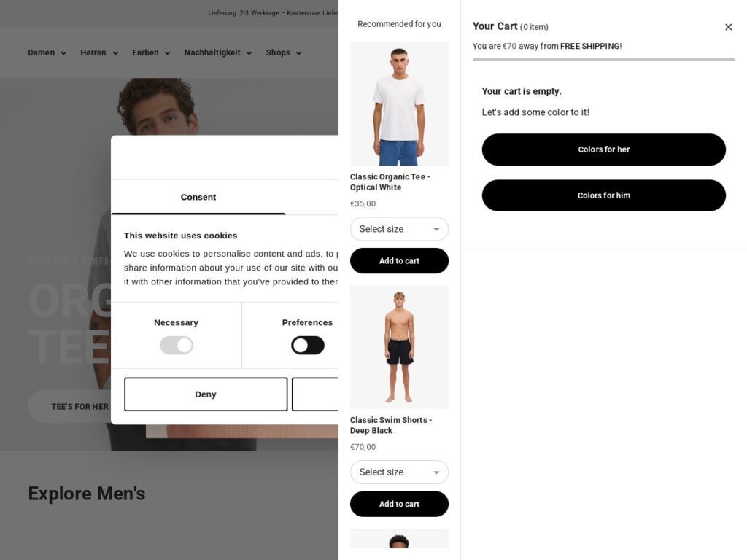Screen dimensions: 747x560
Task: Open Colors for her collection
Action: [x=603, y=149]
